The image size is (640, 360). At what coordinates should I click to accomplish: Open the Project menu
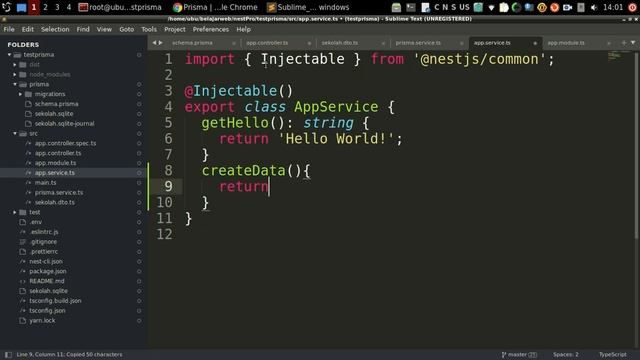[x=175, y=29]
